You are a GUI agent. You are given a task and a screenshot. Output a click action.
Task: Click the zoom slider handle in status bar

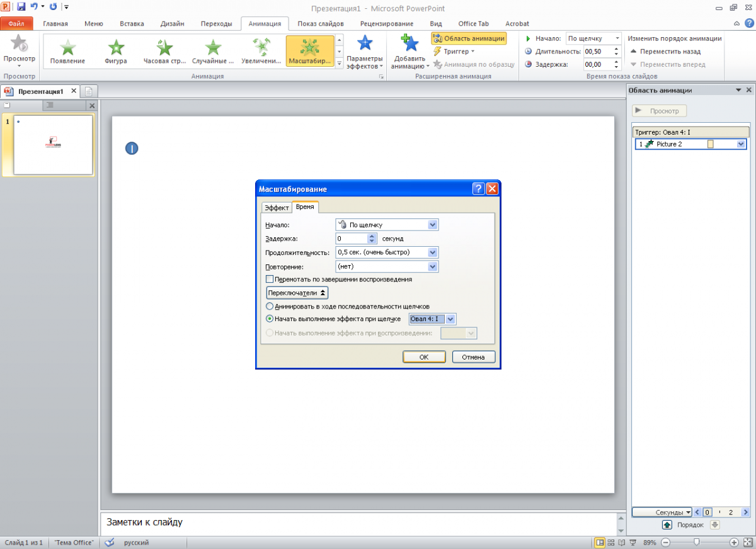click(696, 542)
